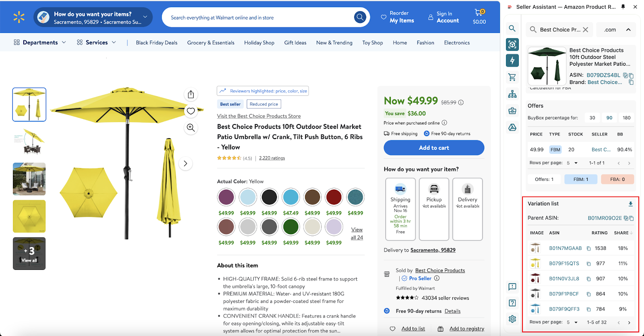Click the shopping cart icon in extension sidebar
The image size is (644, 336).
click(x=512, y=77)
